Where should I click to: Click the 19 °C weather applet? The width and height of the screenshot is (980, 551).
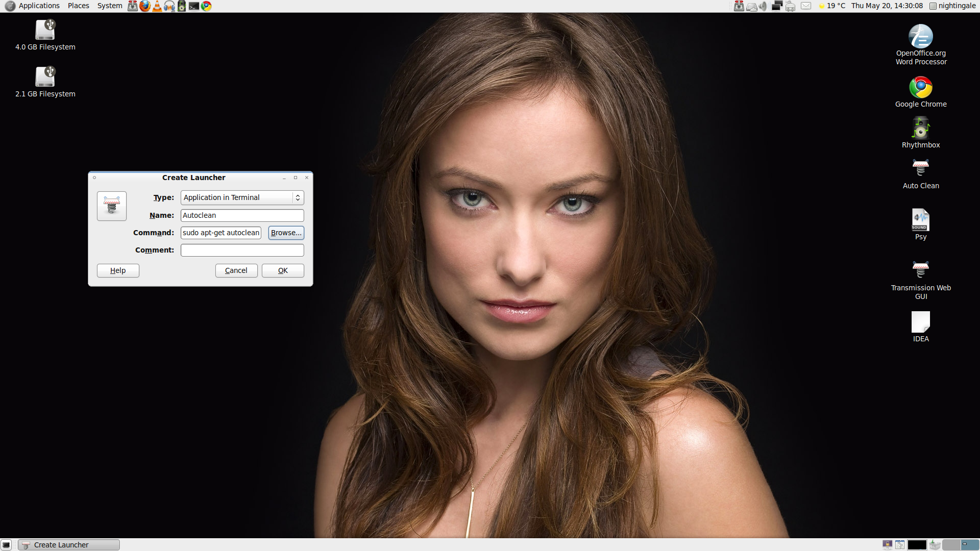coord(831,6)
